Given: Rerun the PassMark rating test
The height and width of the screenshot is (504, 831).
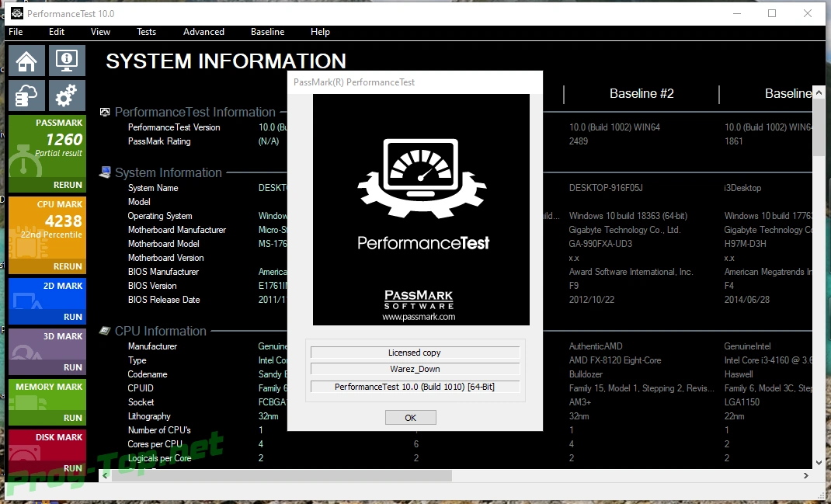Looking at the screenshot, I should coord(68,185).
